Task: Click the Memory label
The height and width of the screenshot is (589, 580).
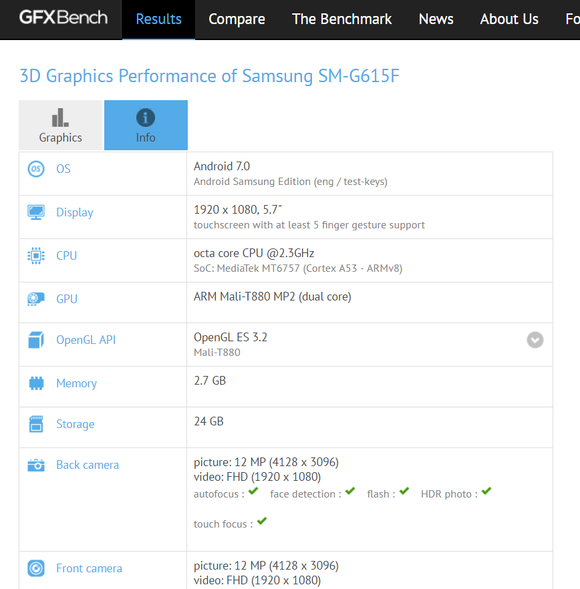Action: pos(76,384)
